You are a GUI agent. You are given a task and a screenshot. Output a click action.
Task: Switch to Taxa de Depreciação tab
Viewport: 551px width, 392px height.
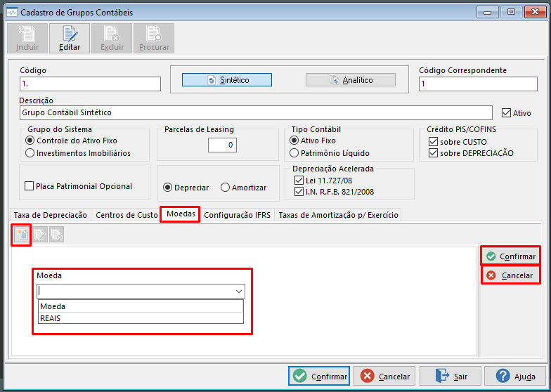click(51, 215)
